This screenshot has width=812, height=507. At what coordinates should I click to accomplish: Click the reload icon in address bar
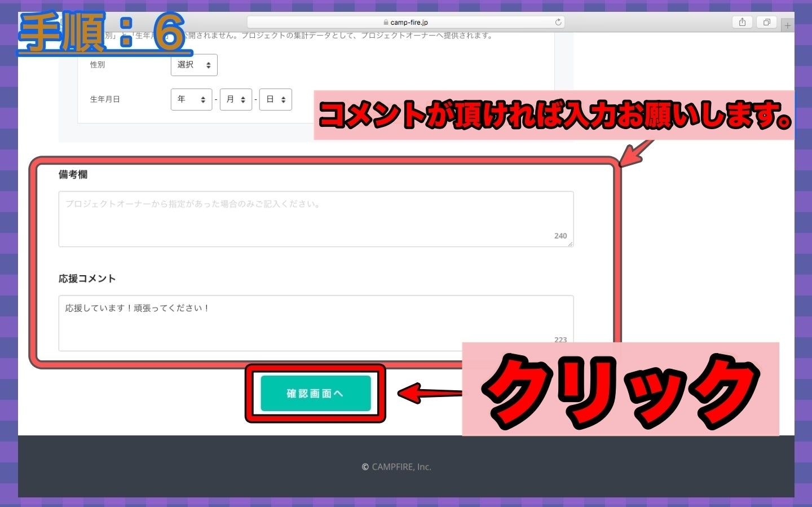(x=558, y=22)
